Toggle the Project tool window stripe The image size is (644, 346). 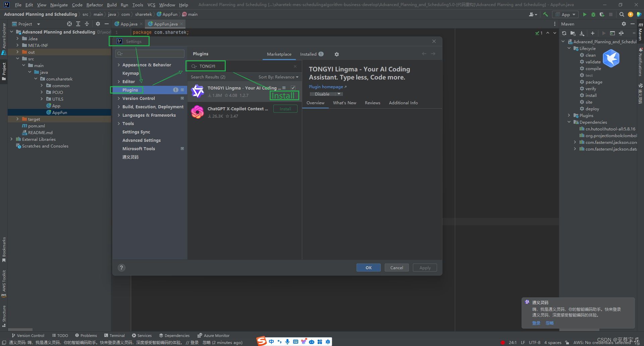4,71
